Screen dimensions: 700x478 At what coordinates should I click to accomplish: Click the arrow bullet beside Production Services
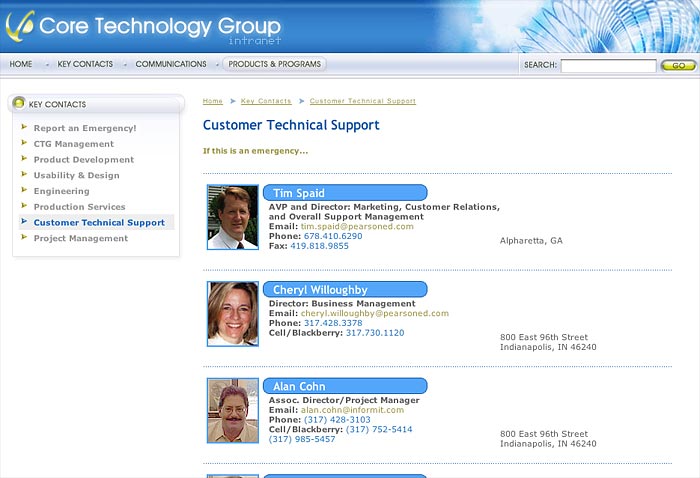point(24,205)
